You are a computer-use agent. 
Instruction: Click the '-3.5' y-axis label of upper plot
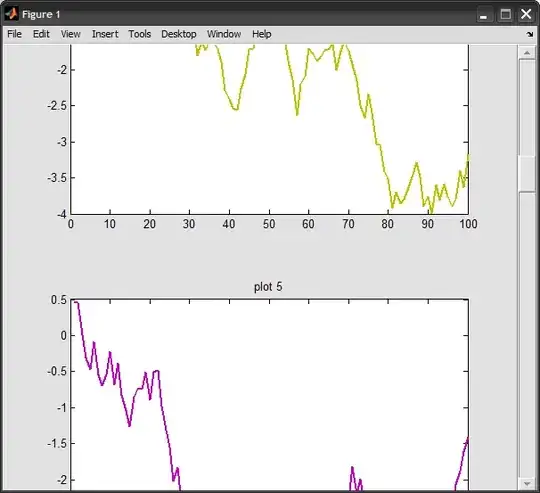pos(57,178)
